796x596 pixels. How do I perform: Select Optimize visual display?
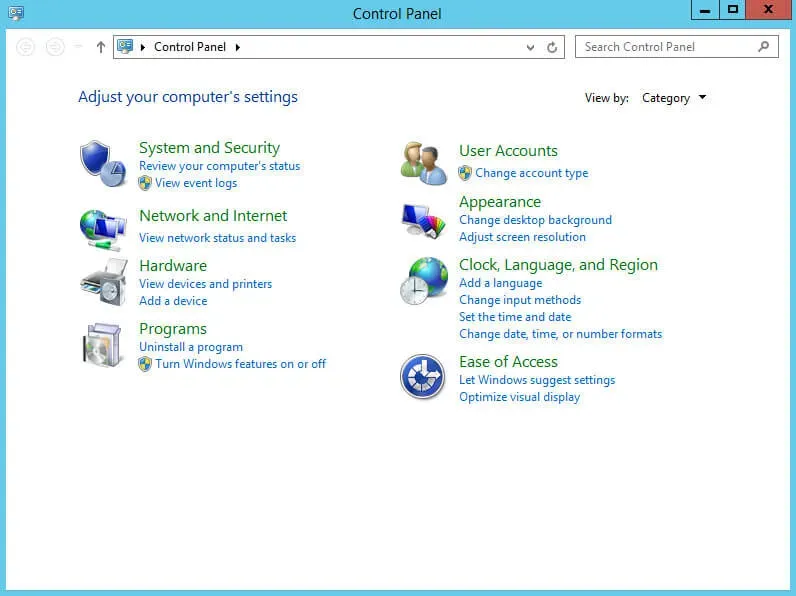[x=519, y=397]
